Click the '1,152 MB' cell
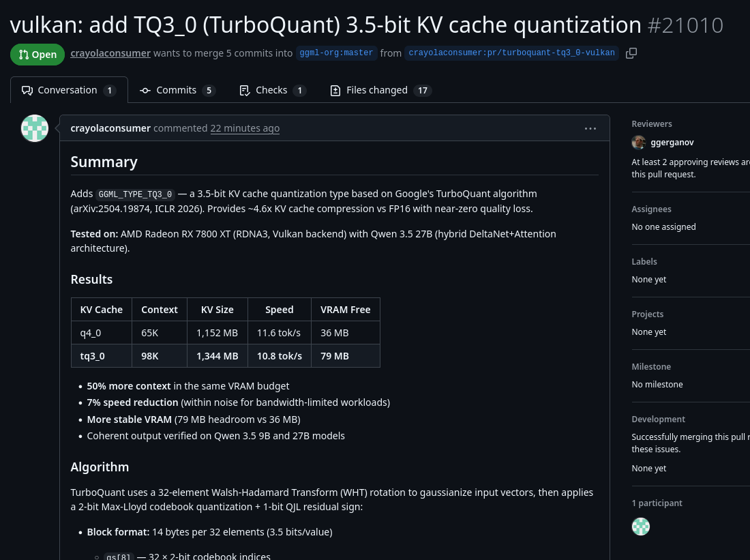 pyautogui.click(x=217, y=333)
